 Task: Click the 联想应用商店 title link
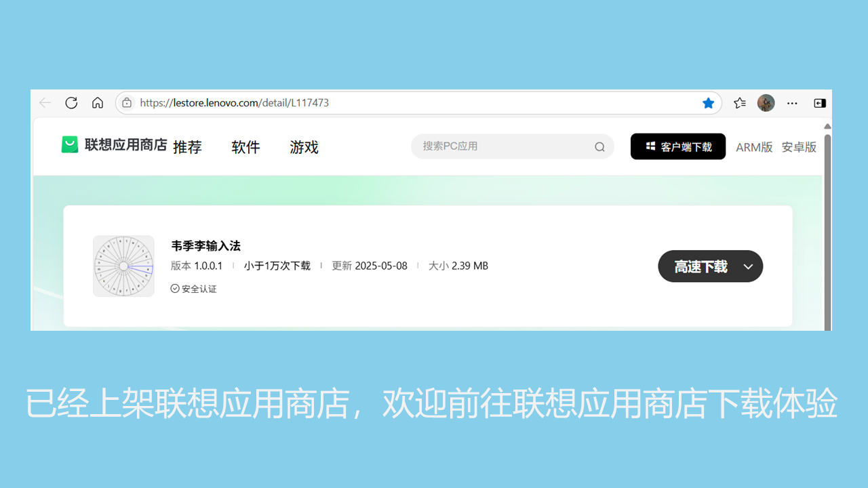pyautogui.click(x=125, y=144)
